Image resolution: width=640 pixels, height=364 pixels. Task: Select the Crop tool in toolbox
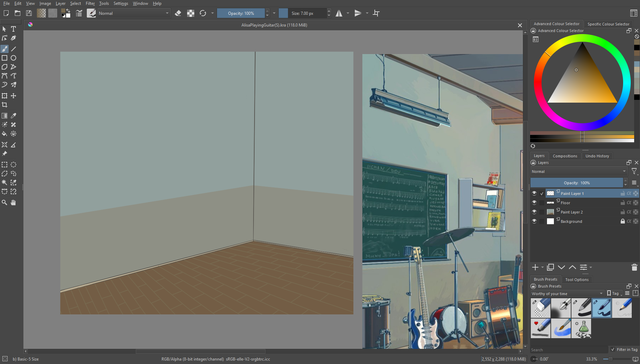pyautogui.click(x=4, y=105)
